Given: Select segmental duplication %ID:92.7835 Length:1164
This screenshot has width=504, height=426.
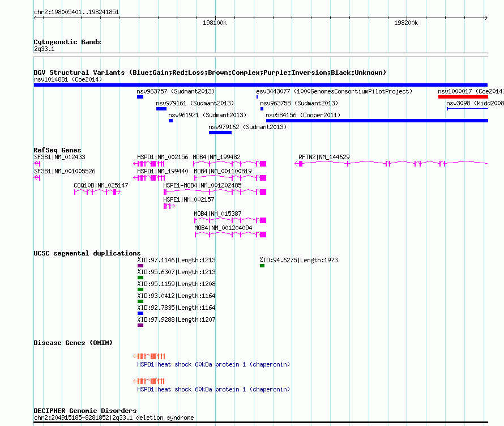Looking at the screenshot, I should pyautogui.click(x=177, y=308).
